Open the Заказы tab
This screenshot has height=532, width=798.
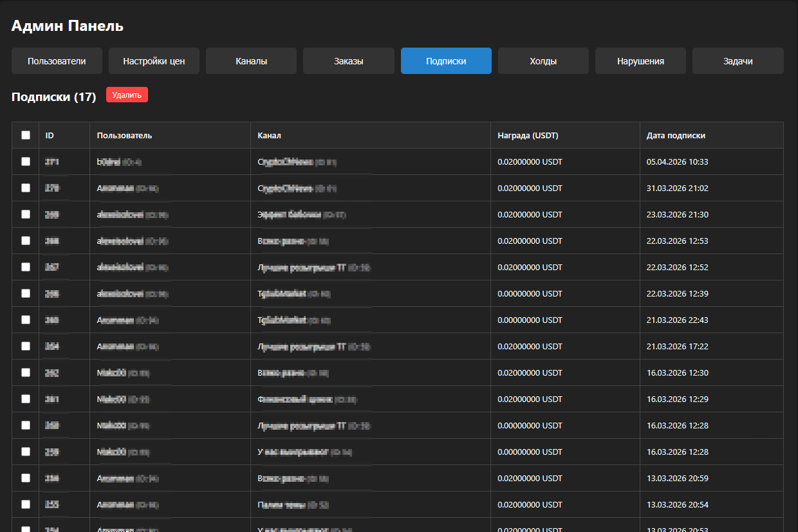(x=348, y=61)
